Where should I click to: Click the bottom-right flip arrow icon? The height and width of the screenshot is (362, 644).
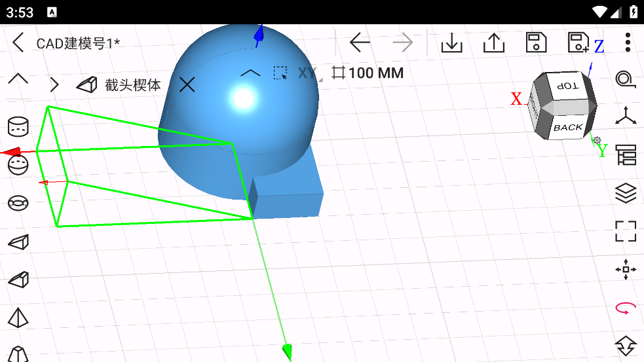(x=626, y=346)
